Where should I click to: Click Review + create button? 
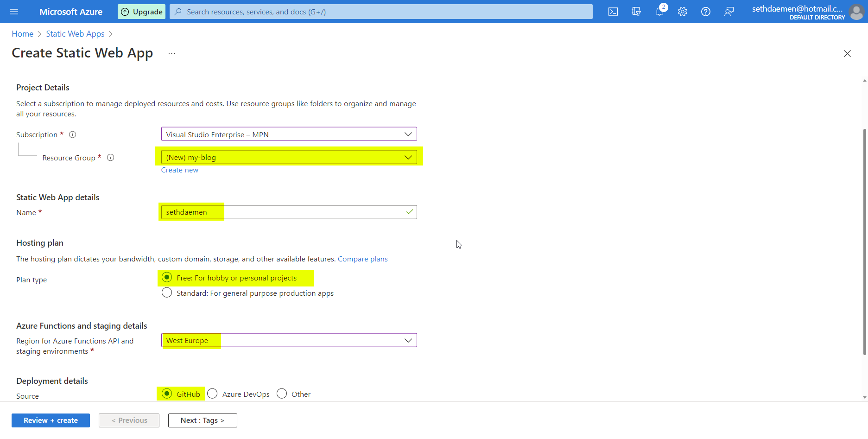(51, 420)
